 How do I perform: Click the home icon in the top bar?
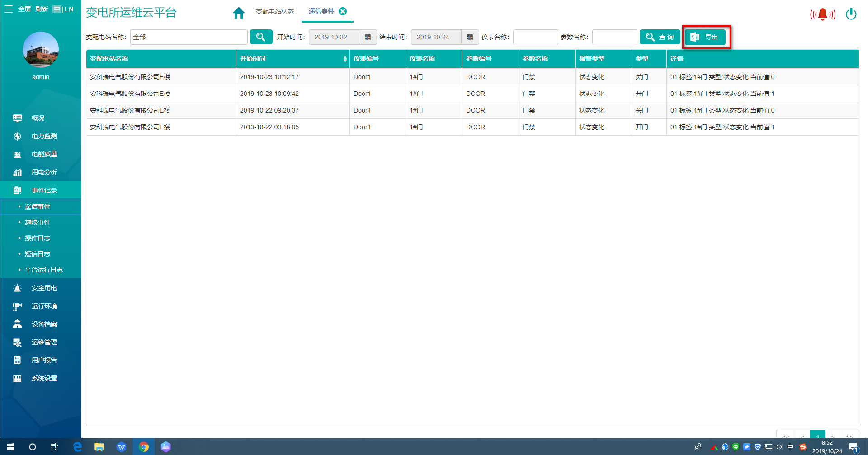coord(239,13)
